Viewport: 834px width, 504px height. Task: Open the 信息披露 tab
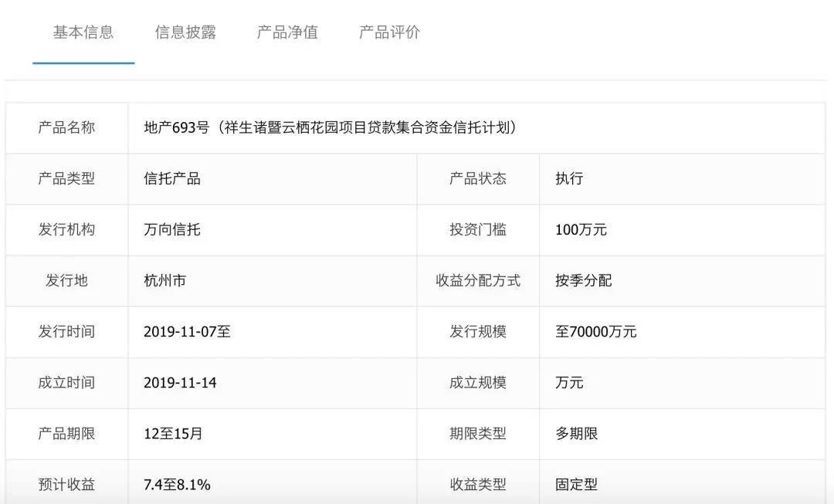pyautogui.click(x=185, y=32)
